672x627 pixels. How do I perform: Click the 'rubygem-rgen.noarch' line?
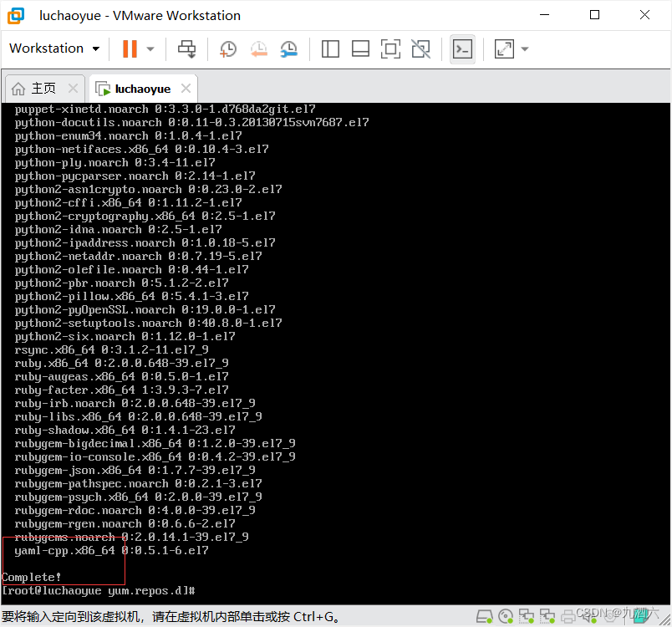tap(125, 523)
